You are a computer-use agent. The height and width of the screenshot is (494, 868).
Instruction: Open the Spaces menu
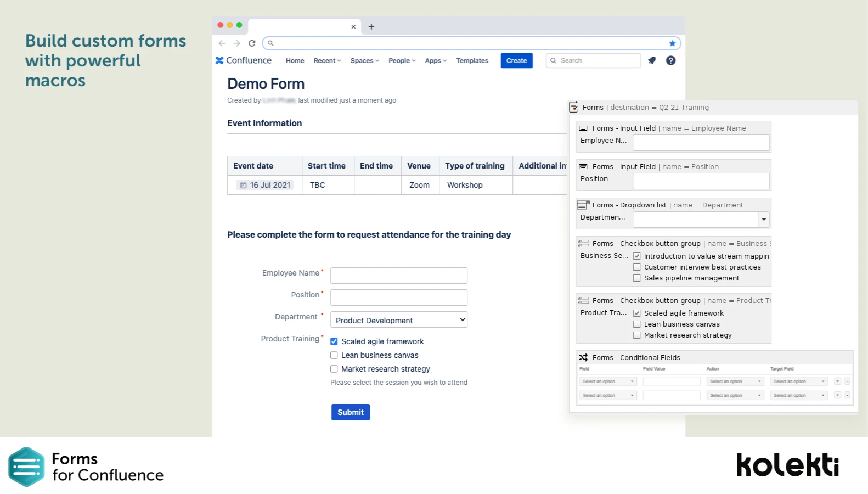(365, 61)
